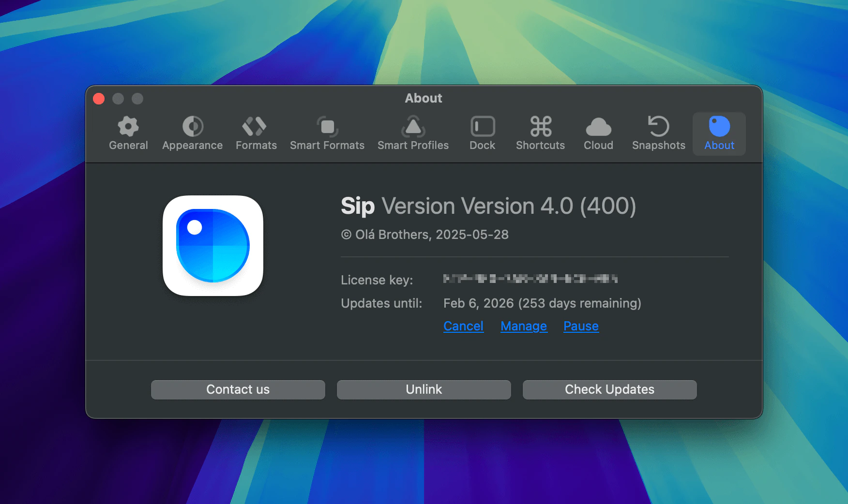848x504 pixels.
Task: Open the Formats settings pane
Action: (x=256, y=134)
